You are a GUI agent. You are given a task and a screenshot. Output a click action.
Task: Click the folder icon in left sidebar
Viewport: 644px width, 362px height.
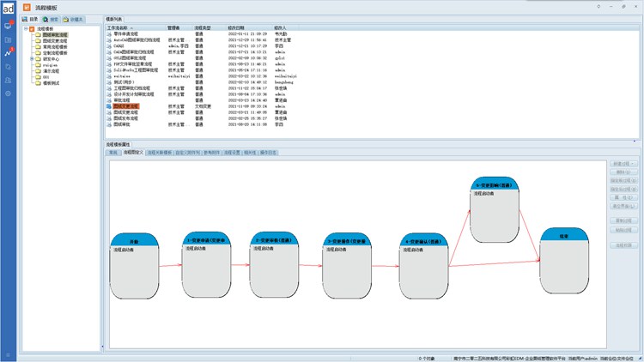pyautogui.click(x=8, y=39)
